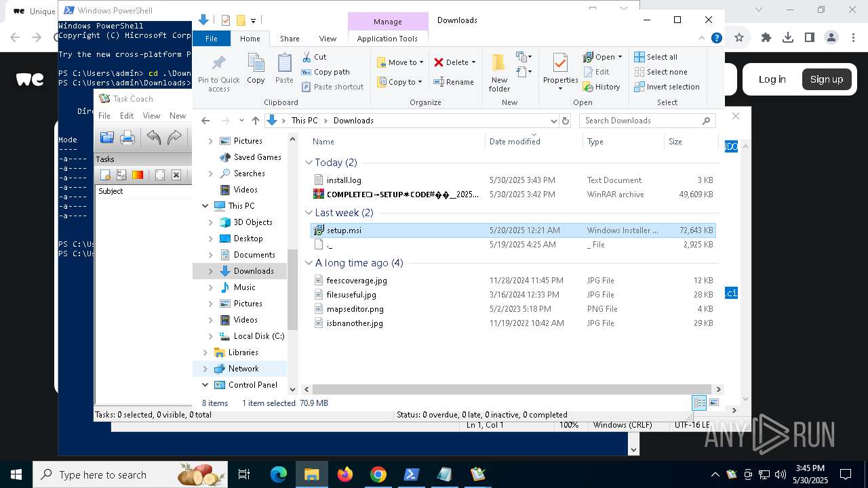Open address bar history dropdown
The width and height of the screenshot is (868, 488).
553,121
